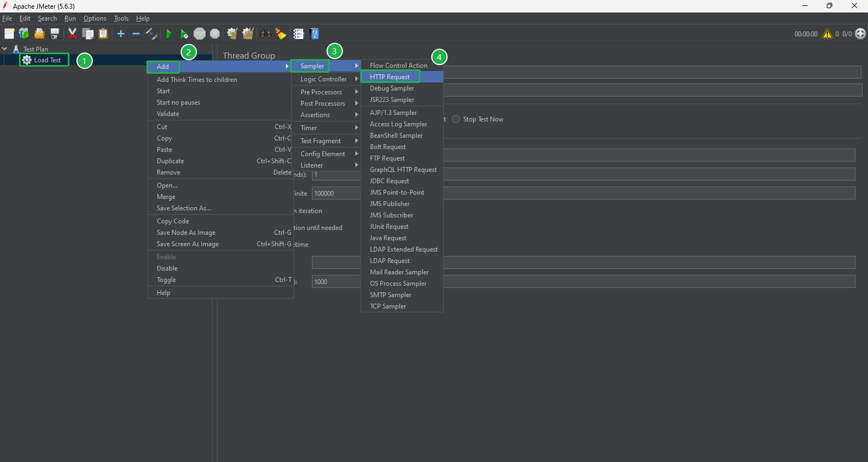Open the Tools menu

coord(121,18)
